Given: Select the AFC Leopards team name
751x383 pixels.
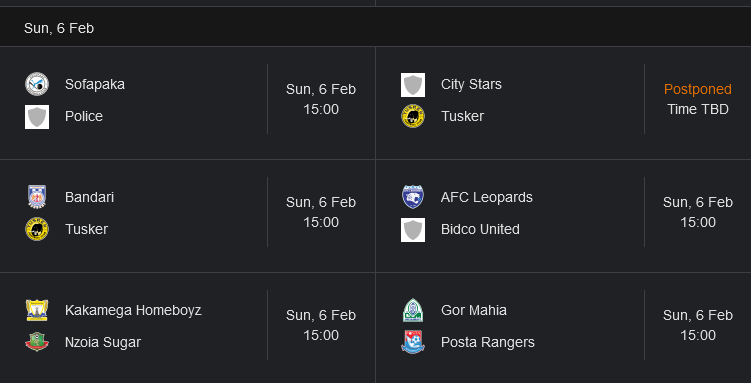Looking at the screenshot, I should (487, 197).
